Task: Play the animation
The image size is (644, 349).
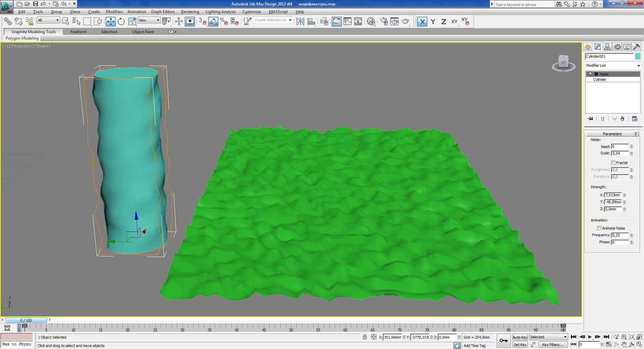Action: [x=590, y=337]
